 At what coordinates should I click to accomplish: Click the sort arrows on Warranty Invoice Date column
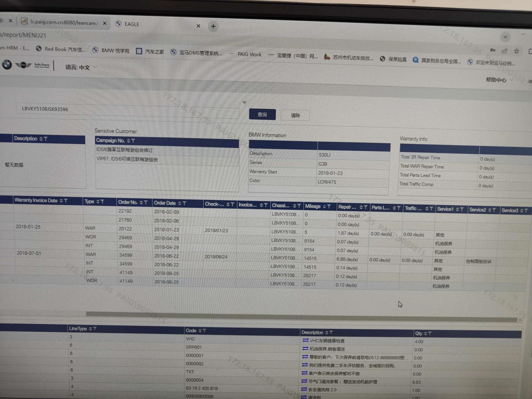[x=61, y=201]
